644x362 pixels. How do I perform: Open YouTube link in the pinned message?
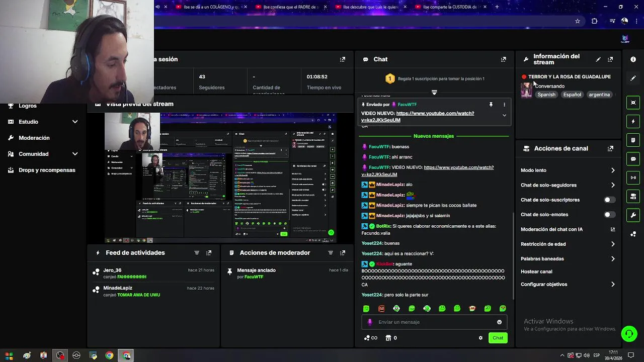(x=418, y=117)
